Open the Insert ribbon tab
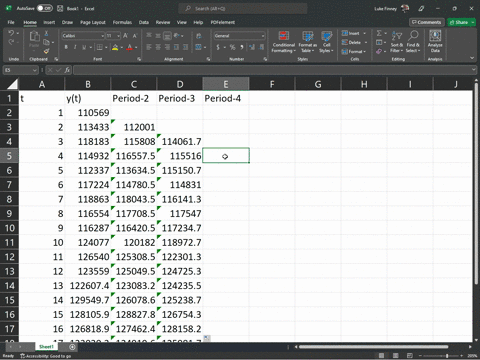The image size is (480, 360). pos(49,22)
